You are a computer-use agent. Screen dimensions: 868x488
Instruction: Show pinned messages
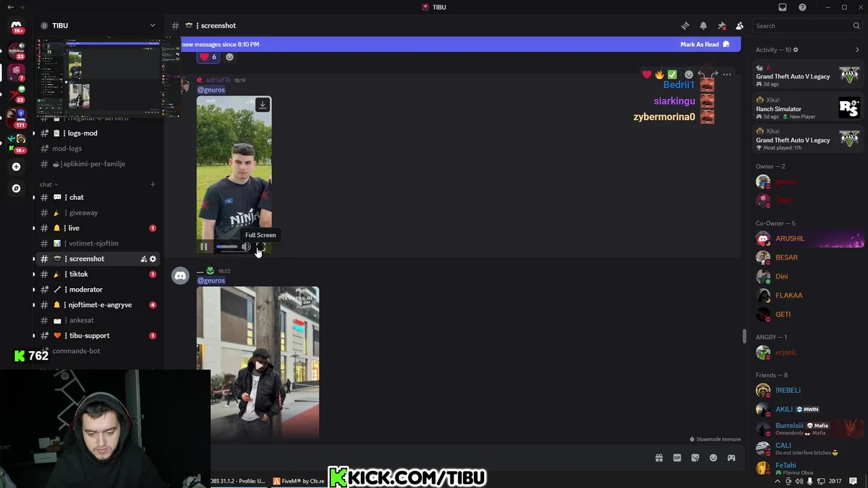click(722, 26)
